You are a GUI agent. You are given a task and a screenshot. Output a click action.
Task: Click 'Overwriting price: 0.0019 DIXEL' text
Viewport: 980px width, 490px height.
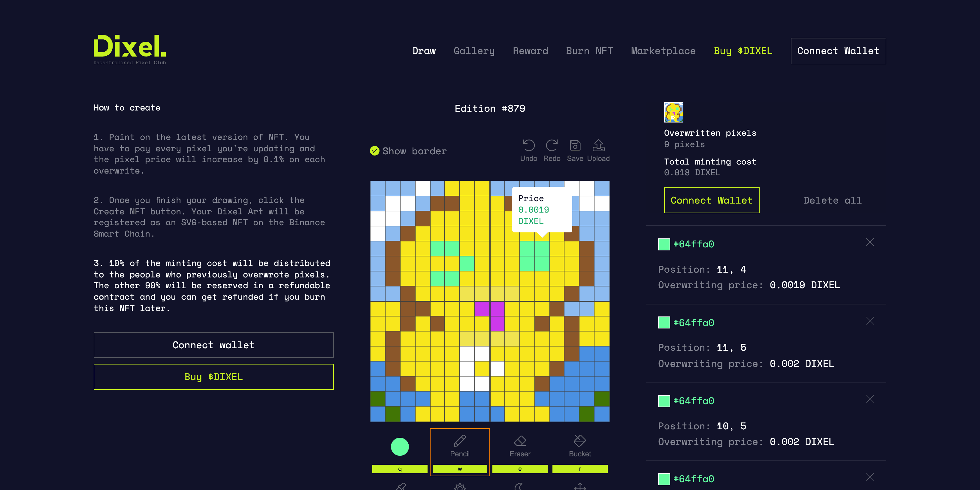point(749,285)
